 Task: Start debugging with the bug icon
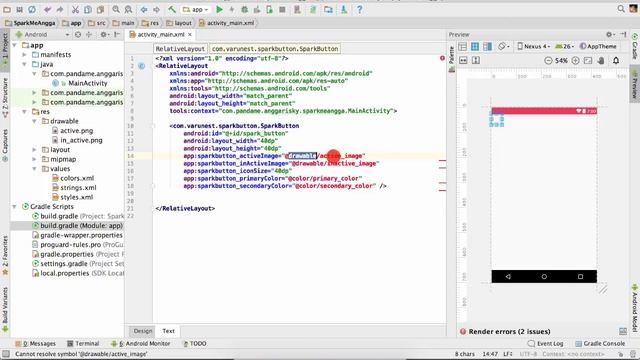tap(244, 9)
